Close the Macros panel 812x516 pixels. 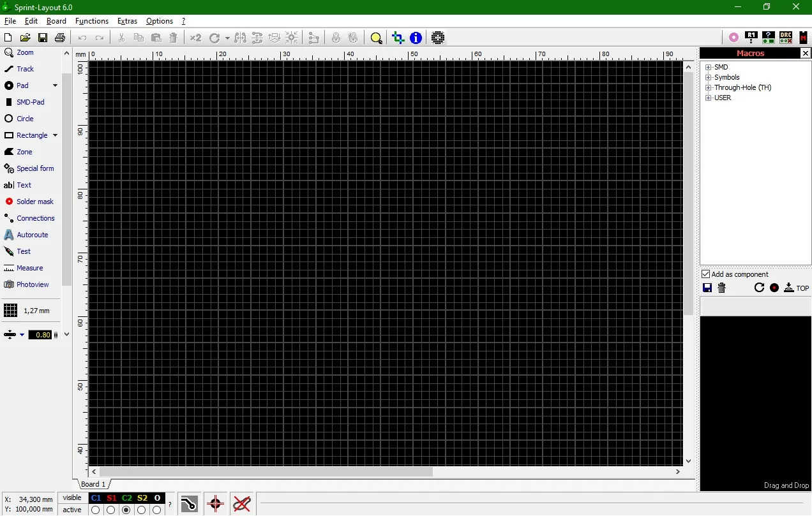coord(806,54)
